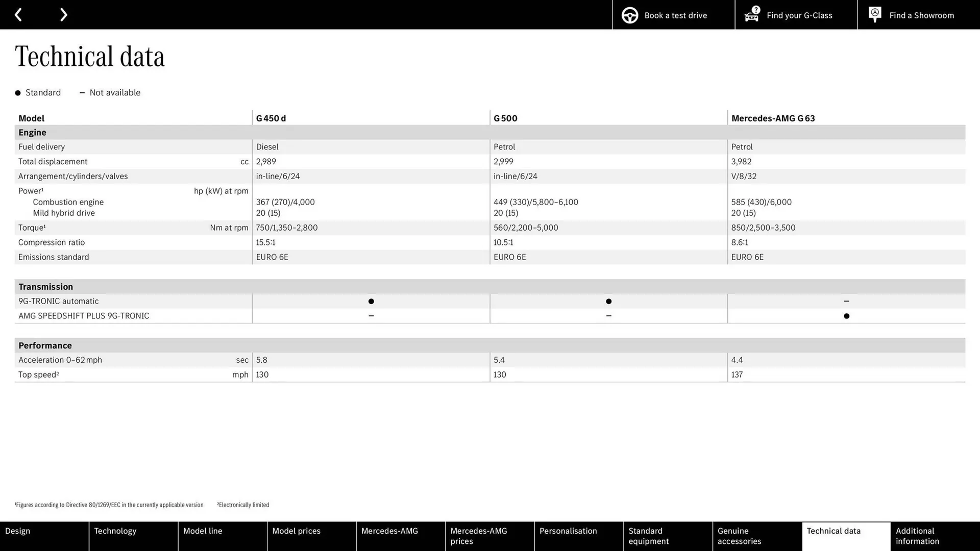Open the Mercedes-AMG prices tab
The width and height of the screenshot is (980, 551).
[489, 536]
